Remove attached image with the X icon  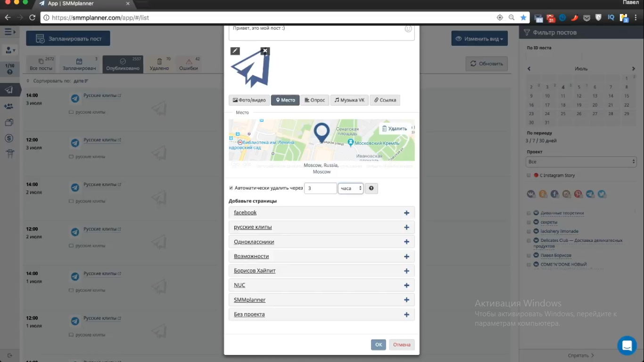[265, 51]
